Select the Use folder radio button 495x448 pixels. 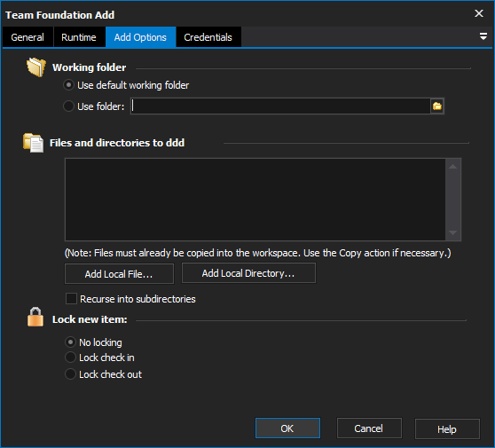[x=68, y=106]
